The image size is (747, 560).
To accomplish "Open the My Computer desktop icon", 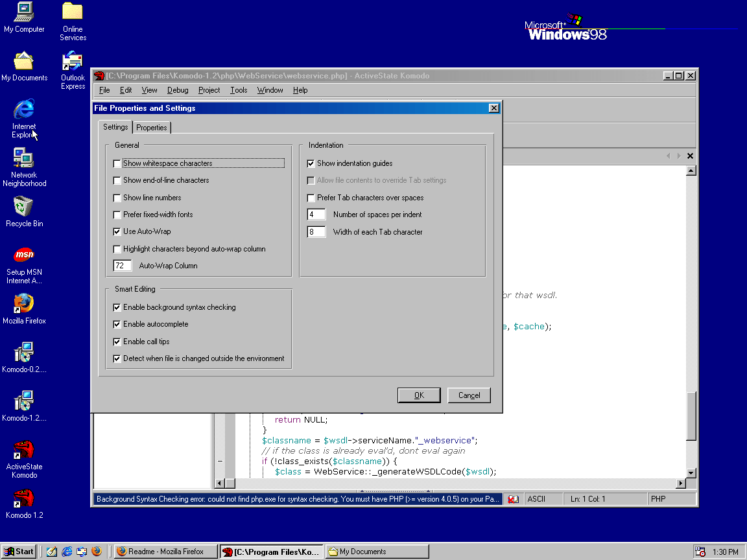I will click(x=24, y=17).
